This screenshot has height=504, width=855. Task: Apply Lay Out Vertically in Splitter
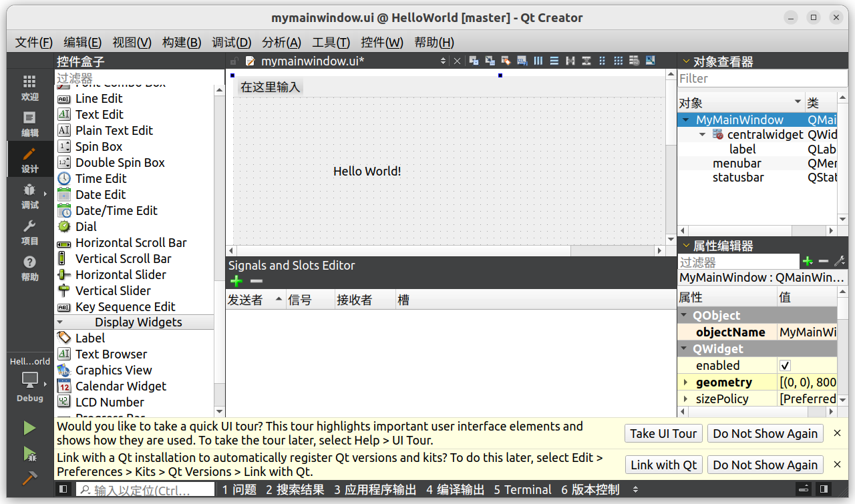pyautogui.click(x=586, y=61)
